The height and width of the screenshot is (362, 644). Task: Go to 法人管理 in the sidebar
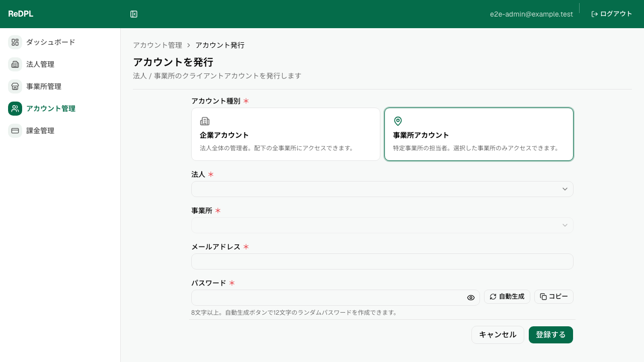click(40, 64)
